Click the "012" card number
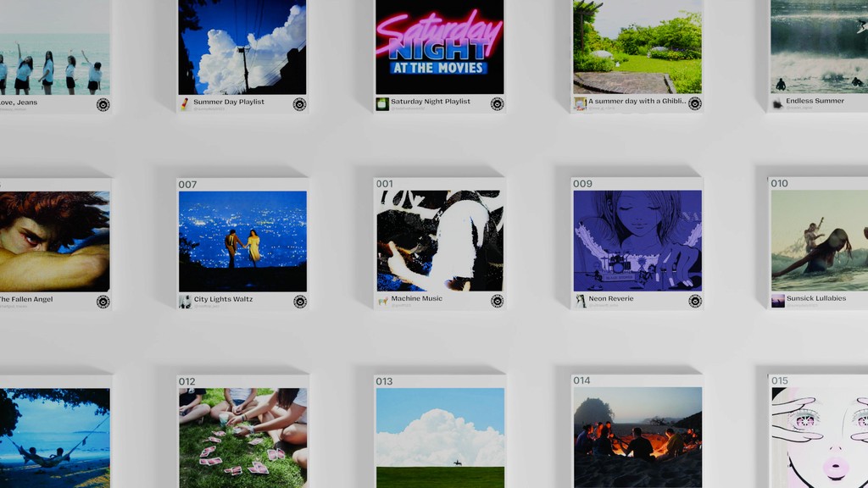This screenshot has width=868, height=488. point(187,381)
